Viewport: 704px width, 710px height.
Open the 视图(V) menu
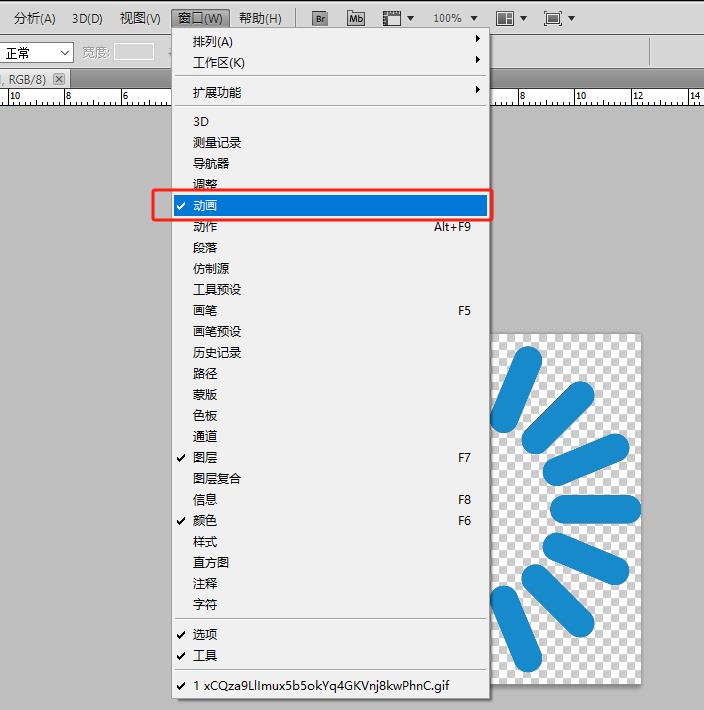(x=140, y=19)
